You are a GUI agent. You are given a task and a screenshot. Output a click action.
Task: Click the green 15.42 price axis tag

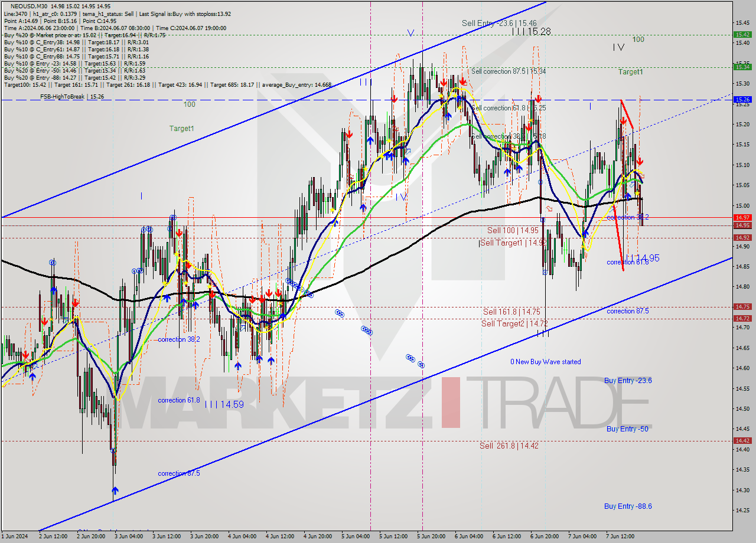pyautogui.click(x=742, y=34)
